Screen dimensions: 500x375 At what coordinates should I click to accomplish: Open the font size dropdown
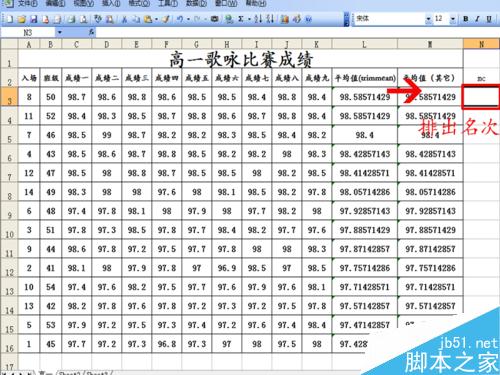pos(452,19)
